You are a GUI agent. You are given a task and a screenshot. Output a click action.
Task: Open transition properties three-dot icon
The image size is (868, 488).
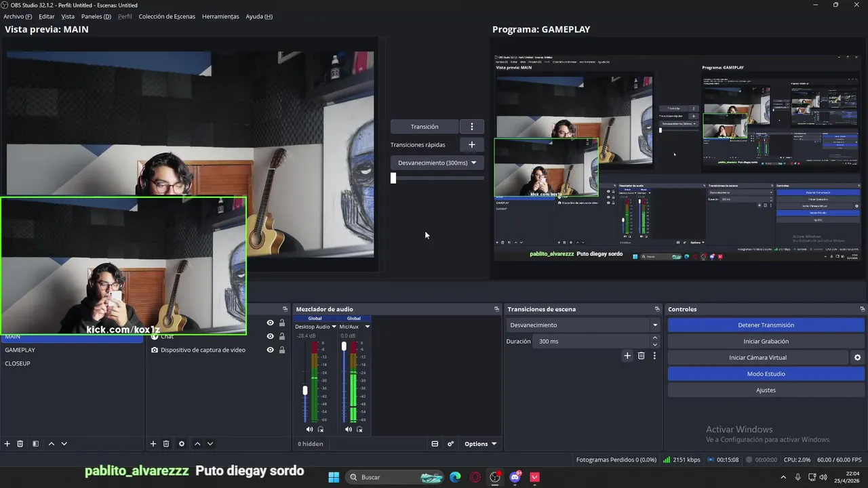coord(654,356)
